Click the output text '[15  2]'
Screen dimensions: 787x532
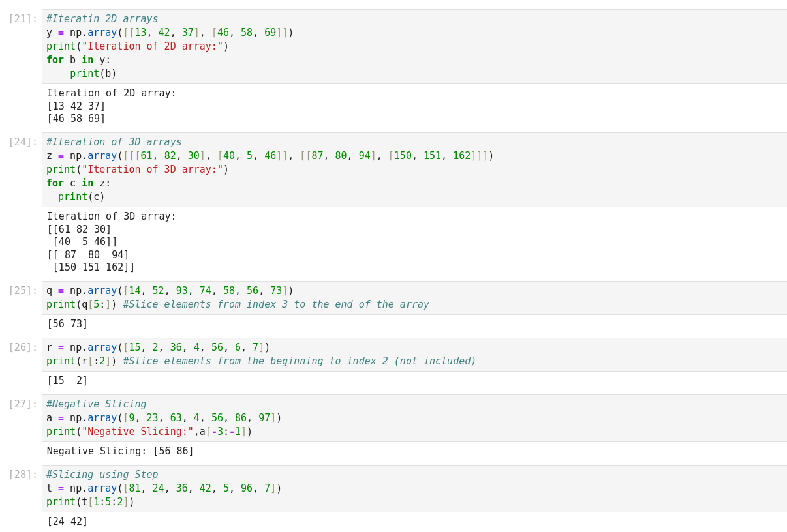(67, 381)
